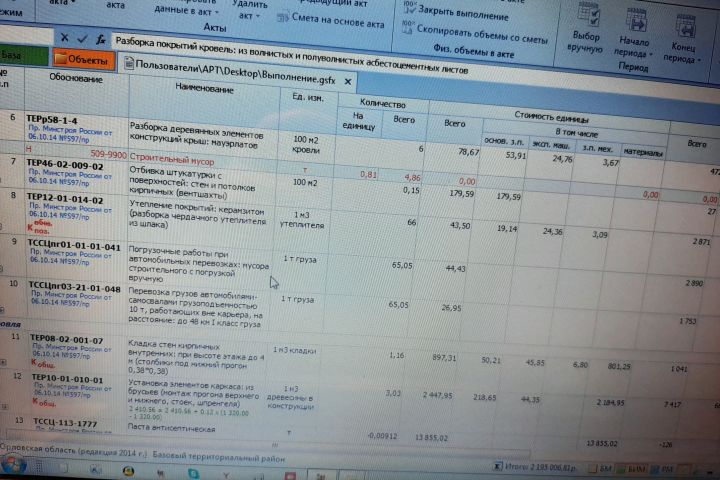Click the cell with value 2 447,95
Viewport: 720px width, 480px height.
coord(438,395)
